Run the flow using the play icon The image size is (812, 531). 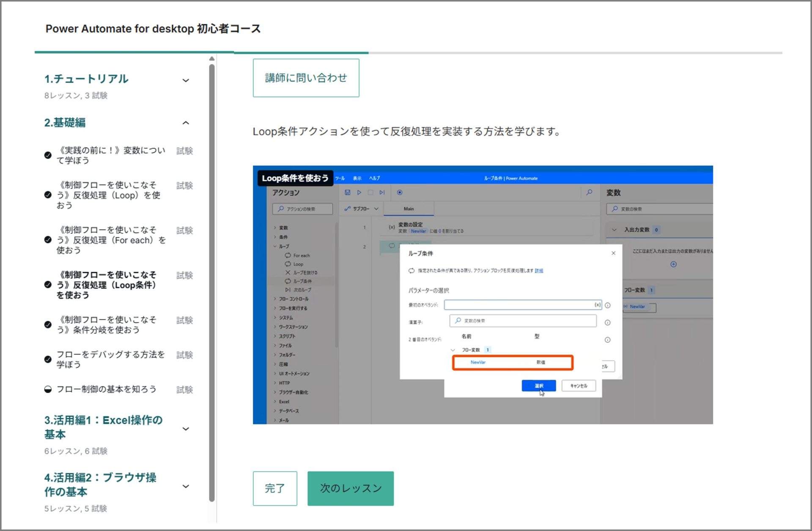pyautogui.click(x=359, y=192)
